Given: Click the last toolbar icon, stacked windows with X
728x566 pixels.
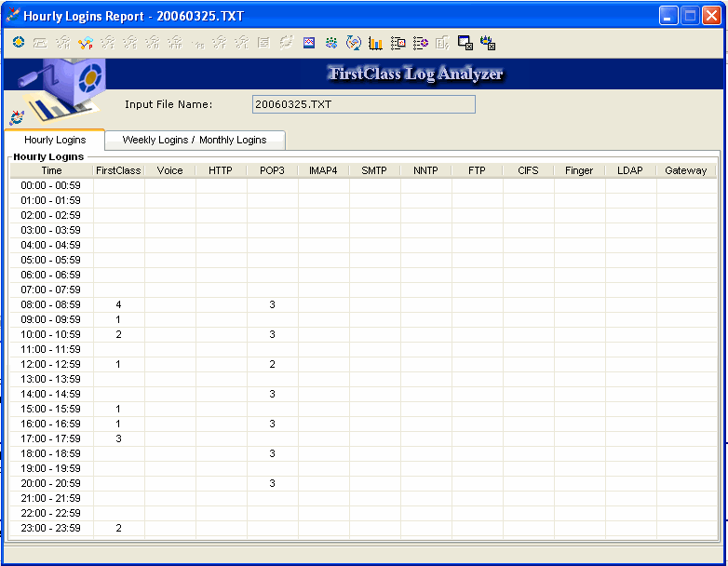Looking at the screenshot, I should coord(488,43).
